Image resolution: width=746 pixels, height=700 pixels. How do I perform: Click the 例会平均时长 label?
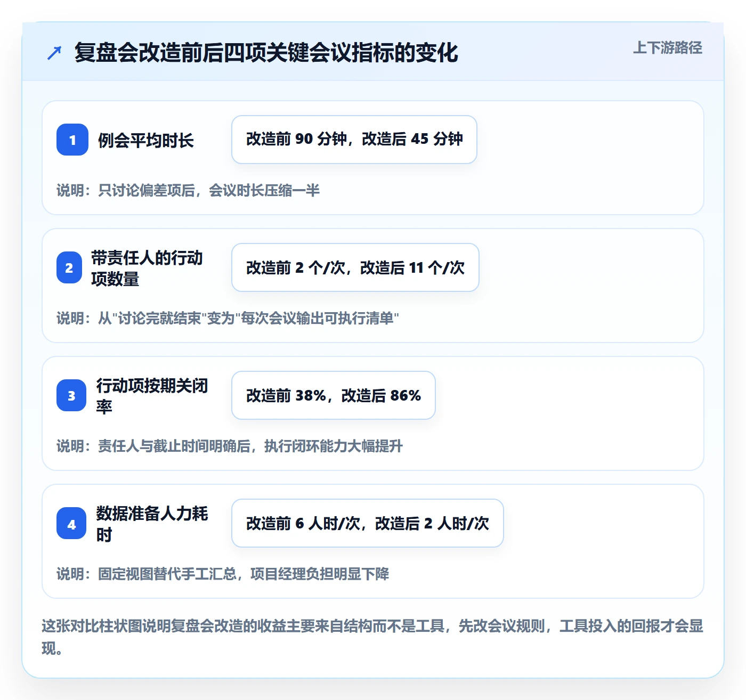coord(146,140)
